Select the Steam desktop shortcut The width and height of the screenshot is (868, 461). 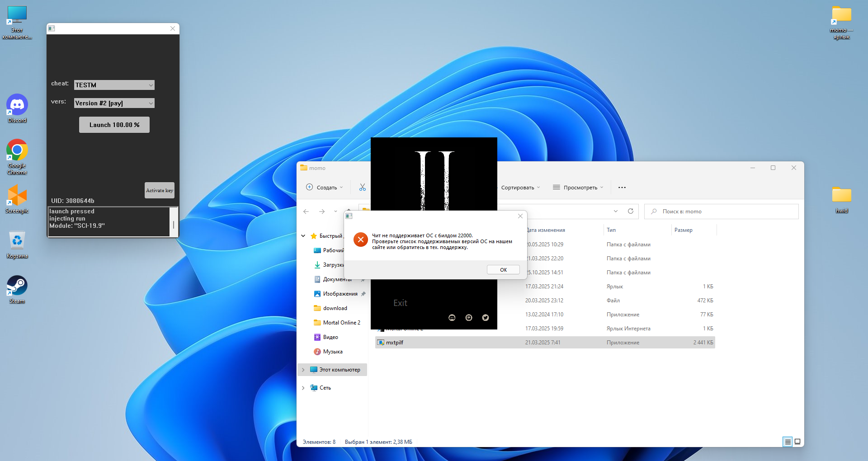(x=17, y=289)
